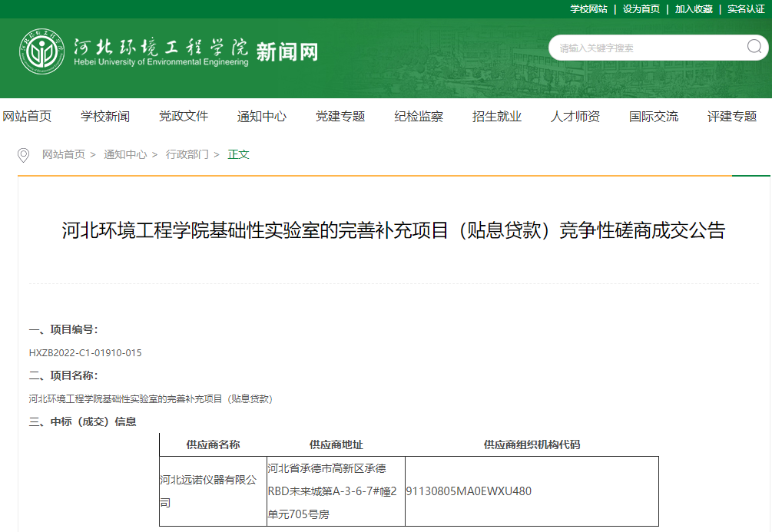Click the breadcrumb location pin icon
Screen dimensions: 772x532
[x=24, y=155]
